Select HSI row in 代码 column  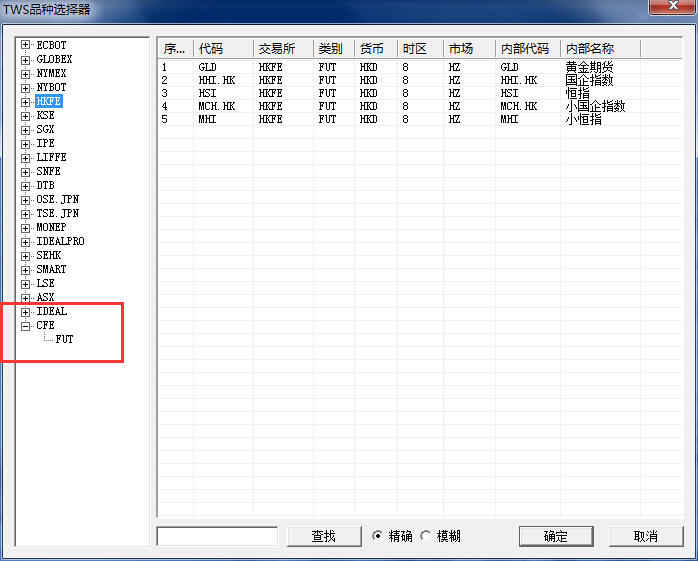[x=207, y=93]
